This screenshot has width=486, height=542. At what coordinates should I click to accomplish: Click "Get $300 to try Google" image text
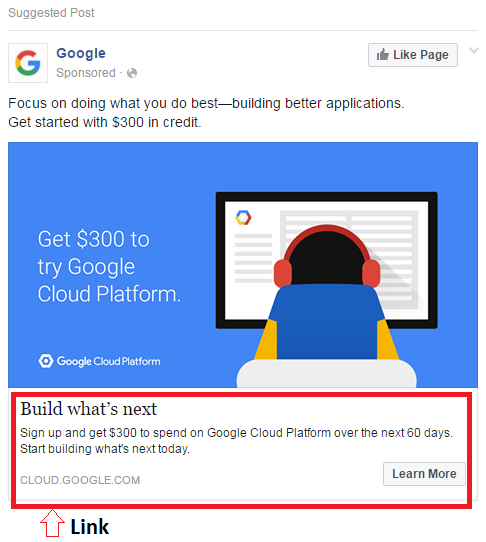[x=93, y=253]
